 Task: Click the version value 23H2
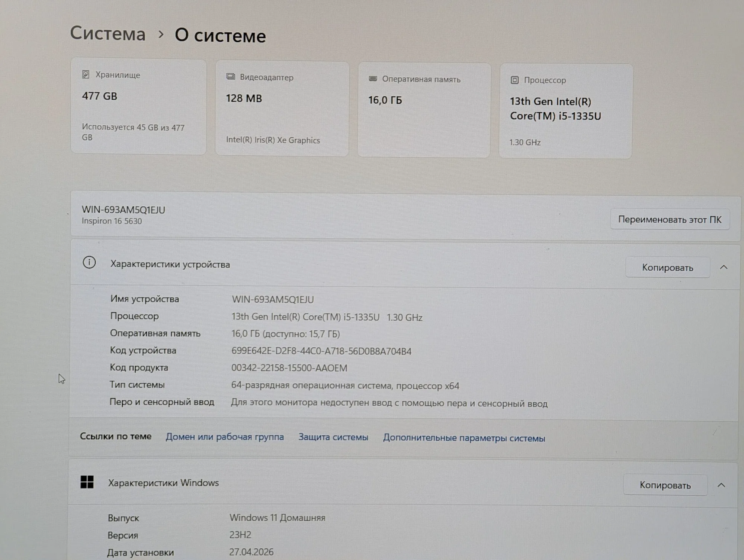(x=240, y=535)
